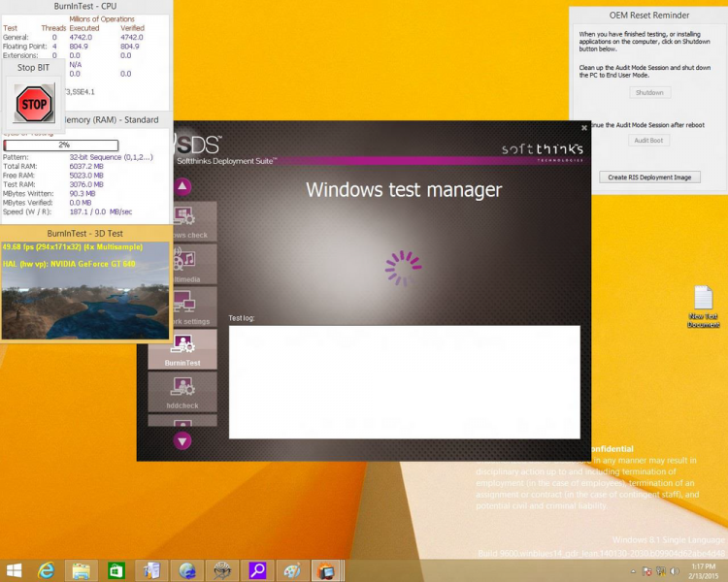The image size is (728, 582).
Task: Click the BurnInTest - CPU title
Action: point(85,6)
